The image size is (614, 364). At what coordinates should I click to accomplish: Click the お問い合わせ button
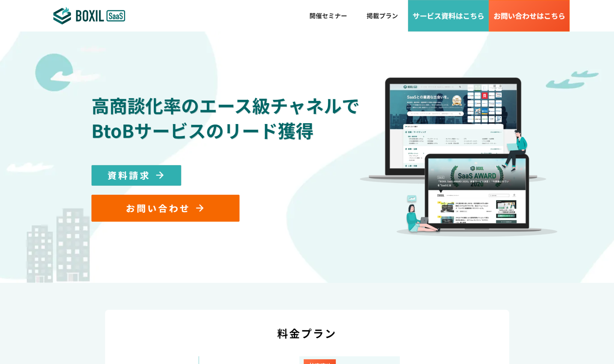pyautogui.click(x=165, y=209)
